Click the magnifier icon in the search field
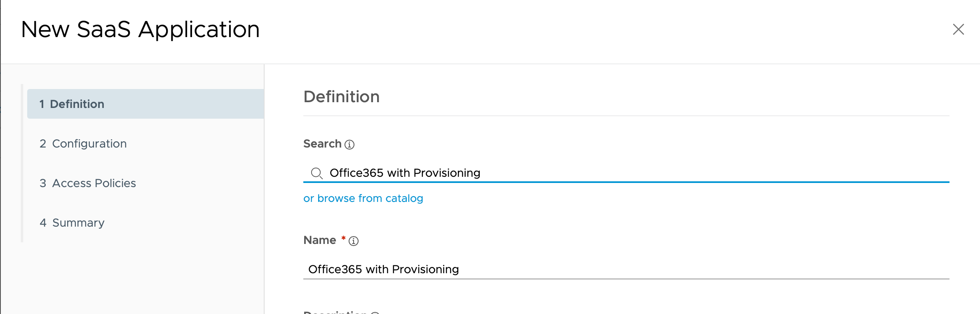The image size is (980, 314). [317, 173]
